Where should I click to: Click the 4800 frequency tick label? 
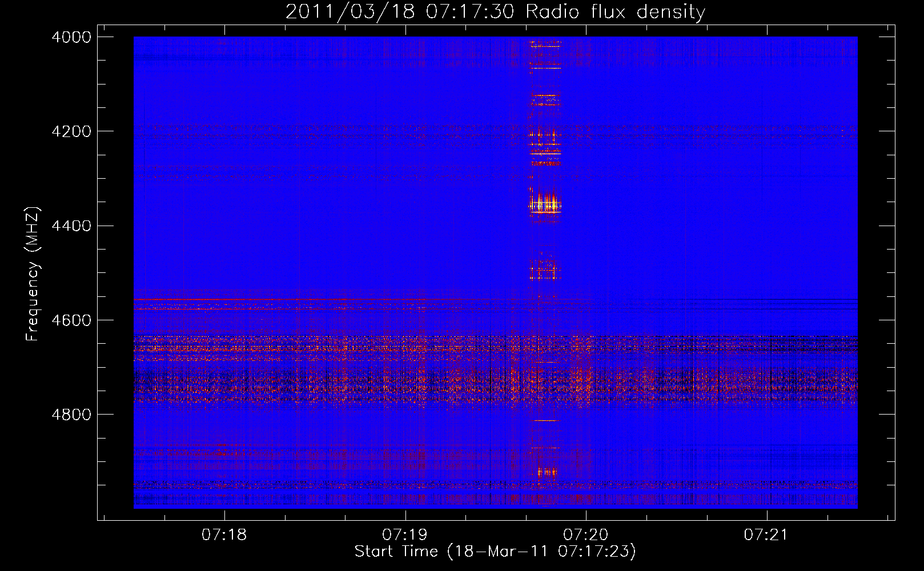coord(71,415)
